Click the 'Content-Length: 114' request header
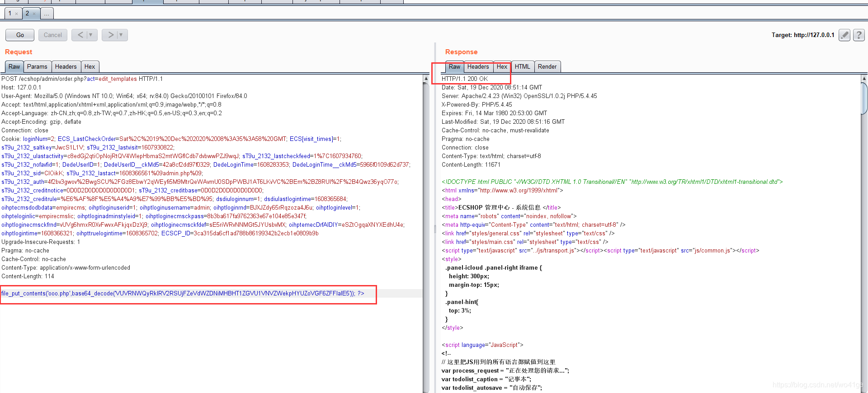The height and width of the screenshot is (393, 868). 28,276
